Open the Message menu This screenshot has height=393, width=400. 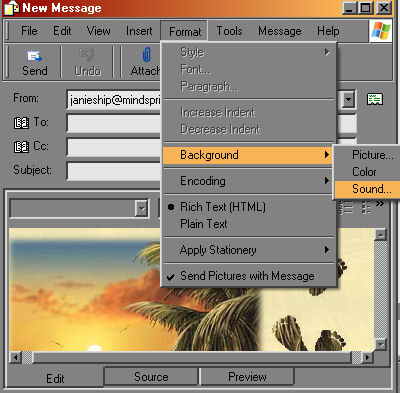[279, 31]
